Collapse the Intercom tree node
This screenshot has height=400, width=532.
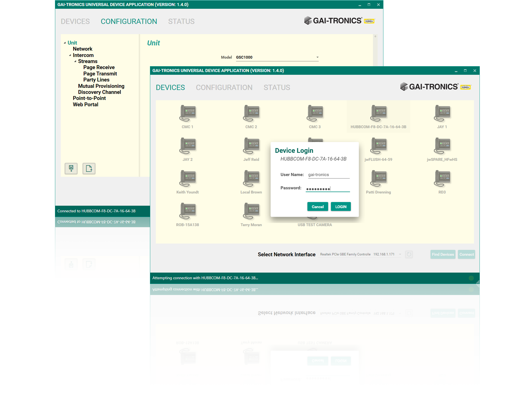pyautogui.click(x=70, y=55)
